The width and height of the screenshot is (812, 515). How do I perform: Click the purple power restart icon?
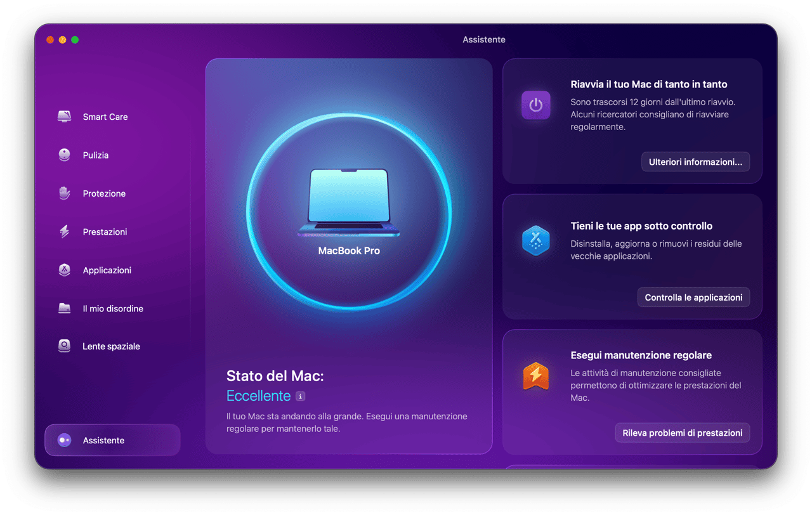click(536, 105)
